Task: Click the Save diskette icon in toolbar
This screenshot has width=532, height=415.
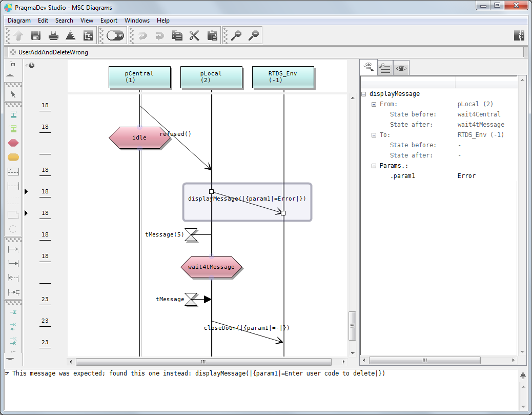Action: [x=36, y=35]
